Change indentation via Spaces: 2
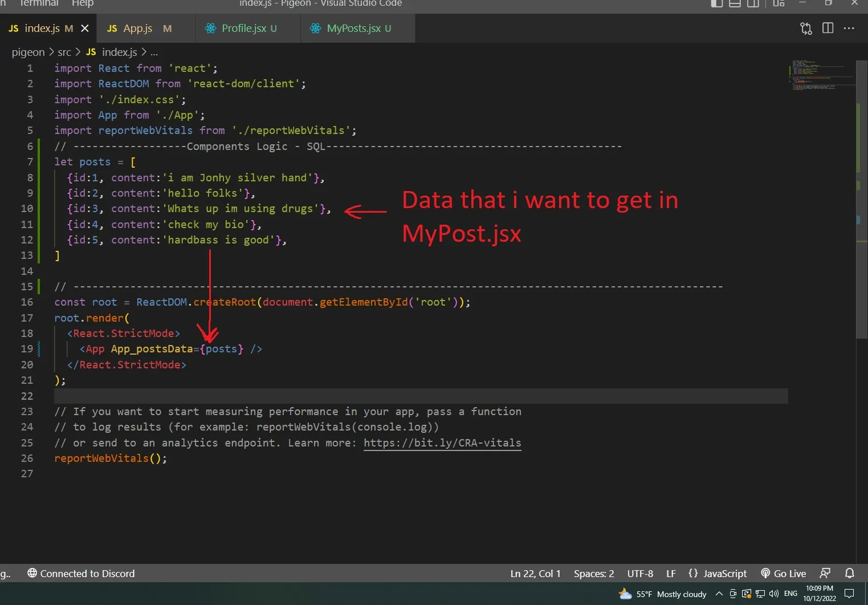The image size is (868, 605). tap(593, 574)
